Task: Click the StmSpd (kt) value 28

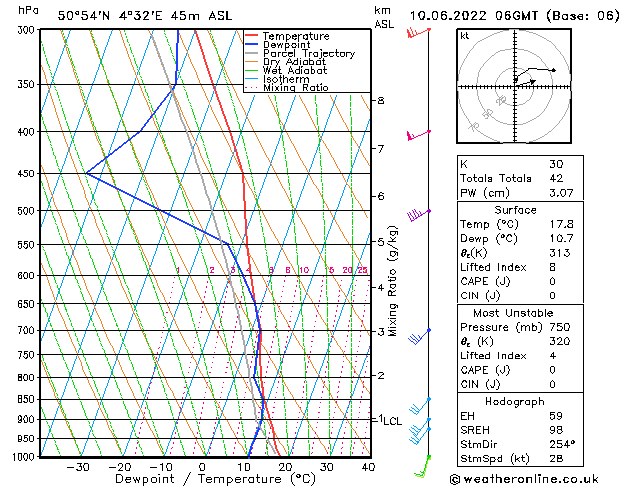Action: click(556, 458)
